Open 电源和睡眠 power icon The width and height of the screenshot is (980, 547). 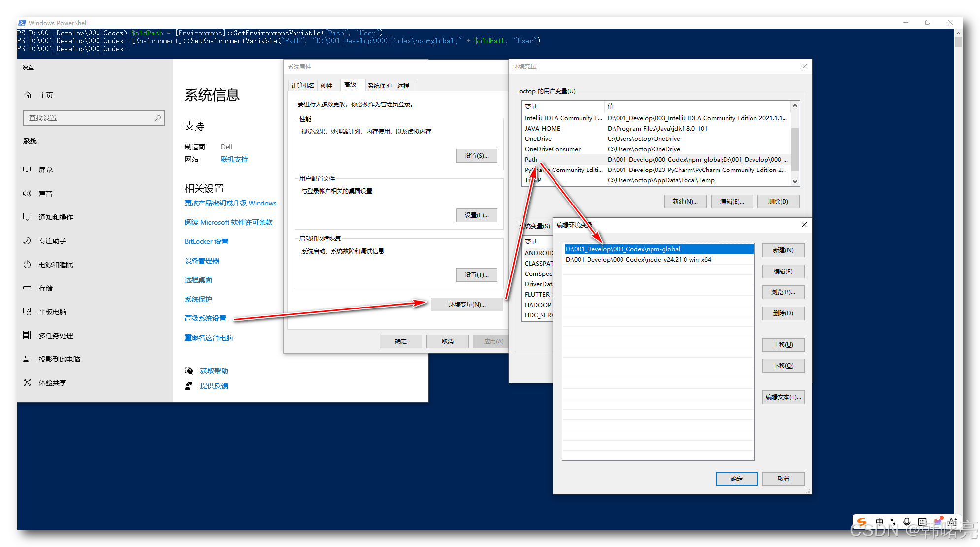pos(27,264)
